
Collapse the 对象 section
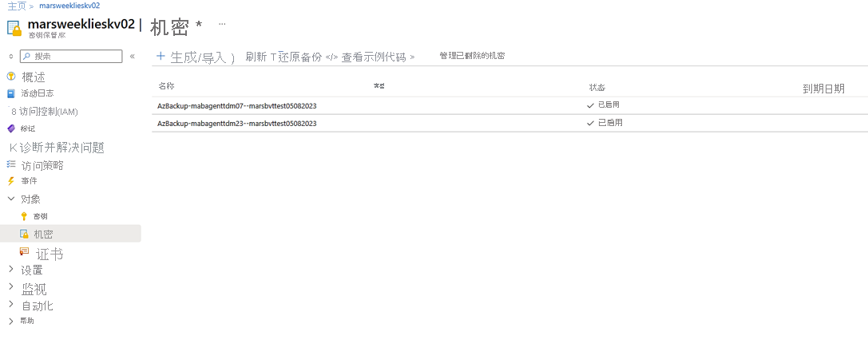11,199
